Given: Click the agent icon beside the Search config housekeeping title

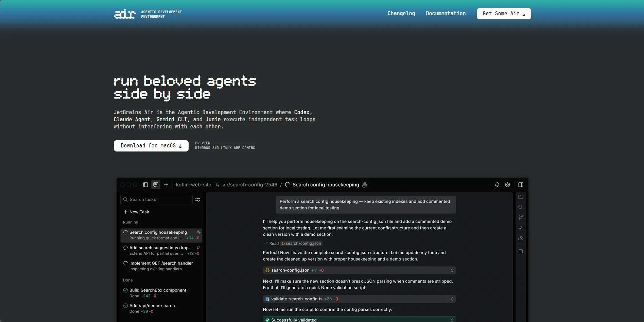Looking at the screenshot, I should click(365, 185).
